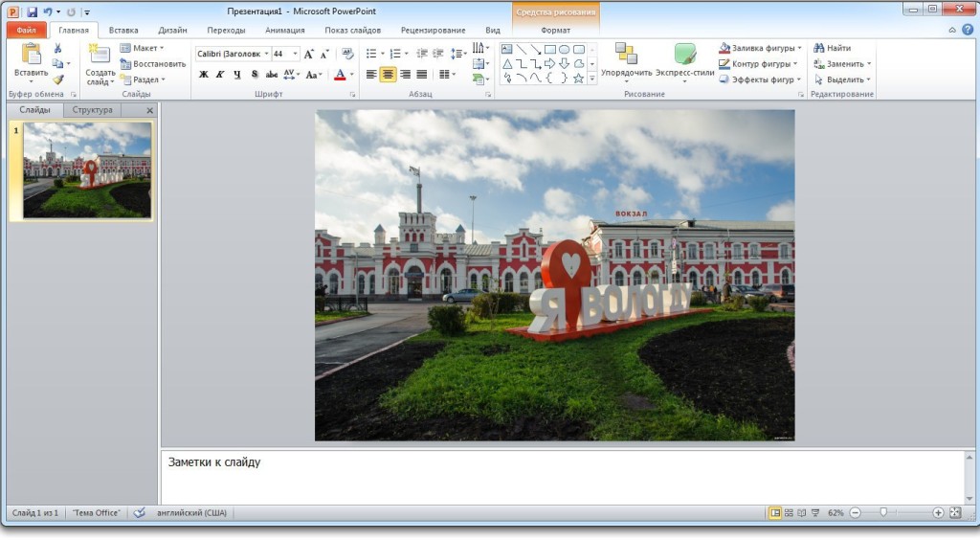Toggle center text alignment
980x540 pixels.
pos(389,75)
